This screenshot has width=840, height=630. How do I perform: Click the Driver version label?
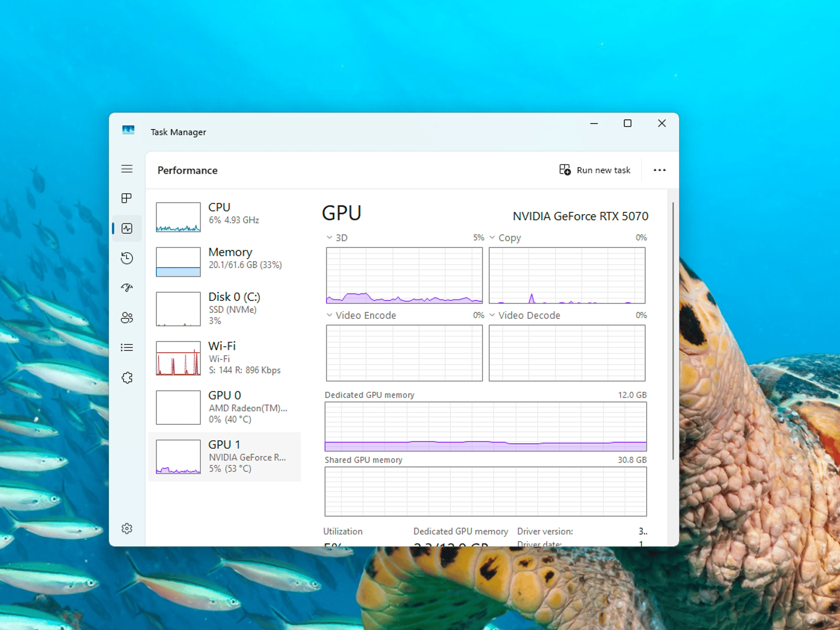[545, 532]
